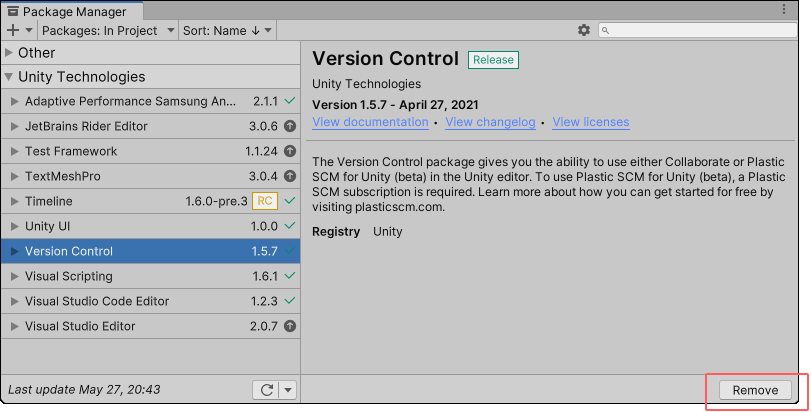Expand the Unity UI versions arrow
This screenshot has width=811, height=412.
pos(14,226)
